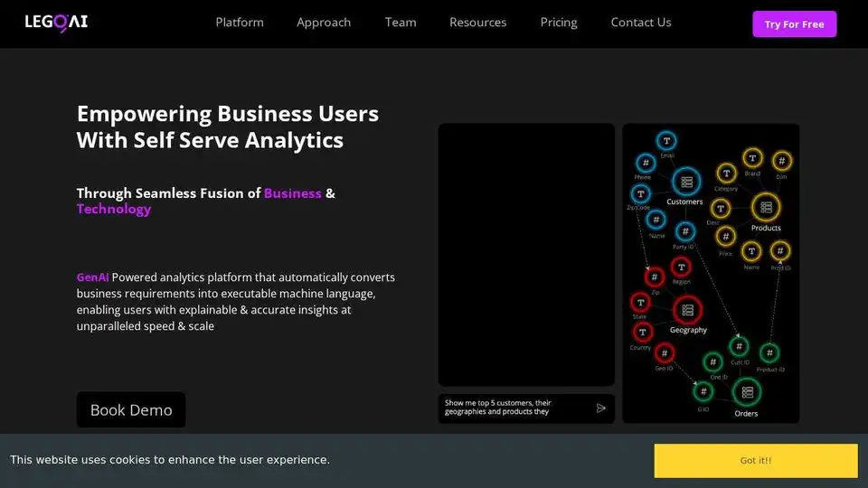
Task: Go to the Team page
Action: 401,23
